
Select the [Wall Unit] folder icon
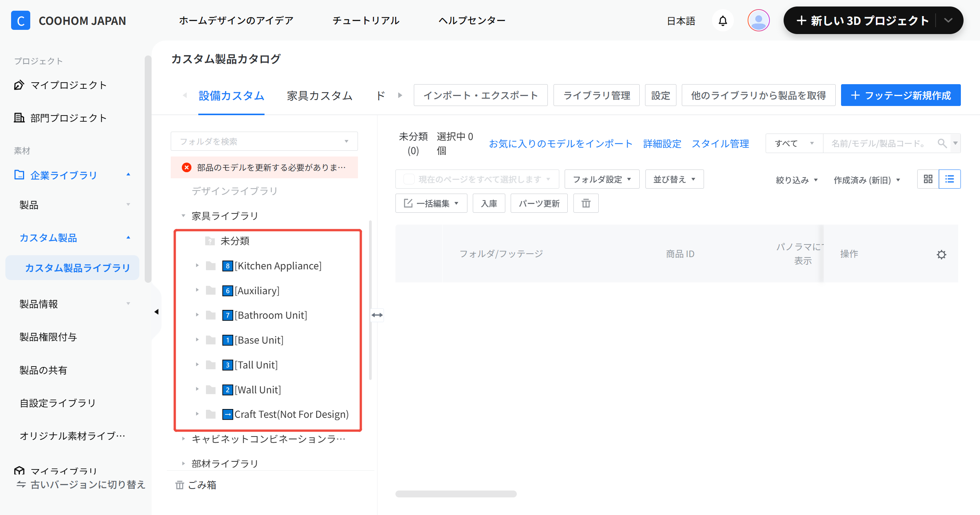(x=211, y=390)
